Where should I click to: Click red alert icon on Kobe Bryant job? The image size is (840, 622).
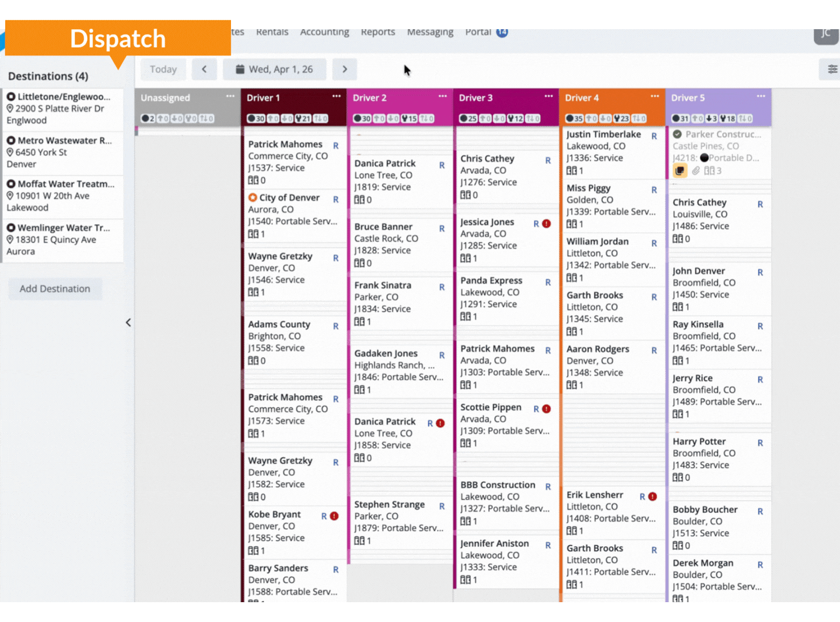pyautogui.click(x=334, y=516)
